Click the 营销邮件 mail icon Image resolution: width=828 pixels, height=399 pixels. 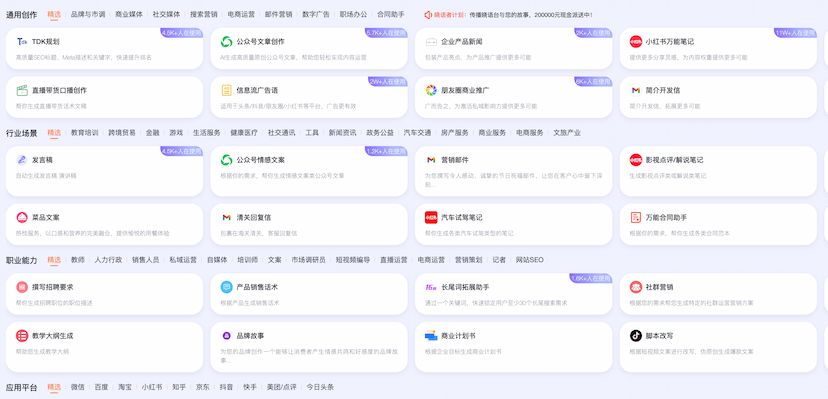(431, 160)
